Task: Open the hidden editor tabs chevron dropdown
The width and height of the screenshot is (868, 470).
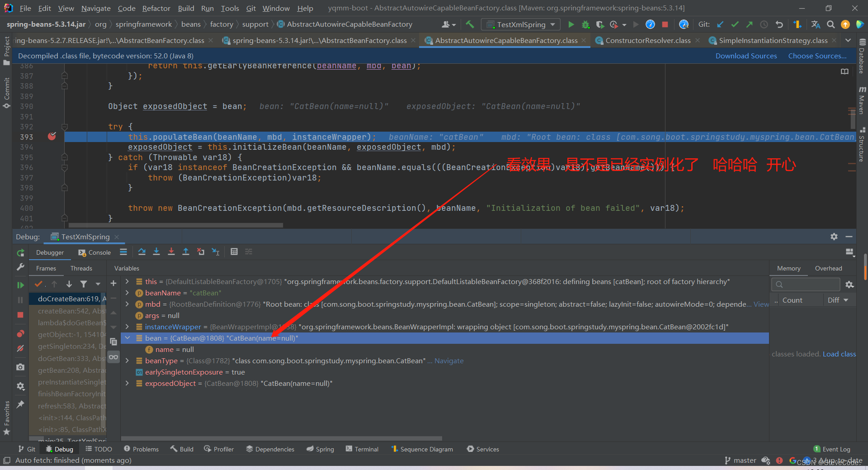Action: (848, 40)
